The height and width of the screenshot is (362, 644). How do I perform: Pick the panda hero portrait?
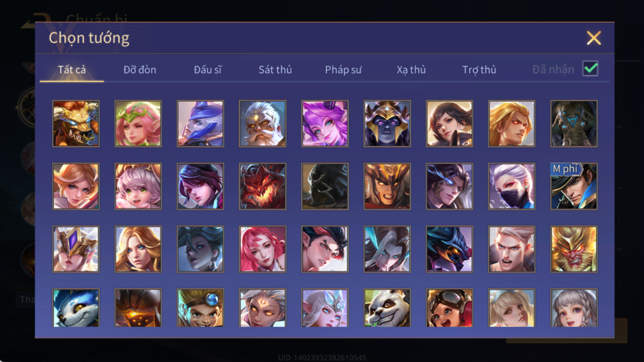pyautogui.click(x=387, y=308)
